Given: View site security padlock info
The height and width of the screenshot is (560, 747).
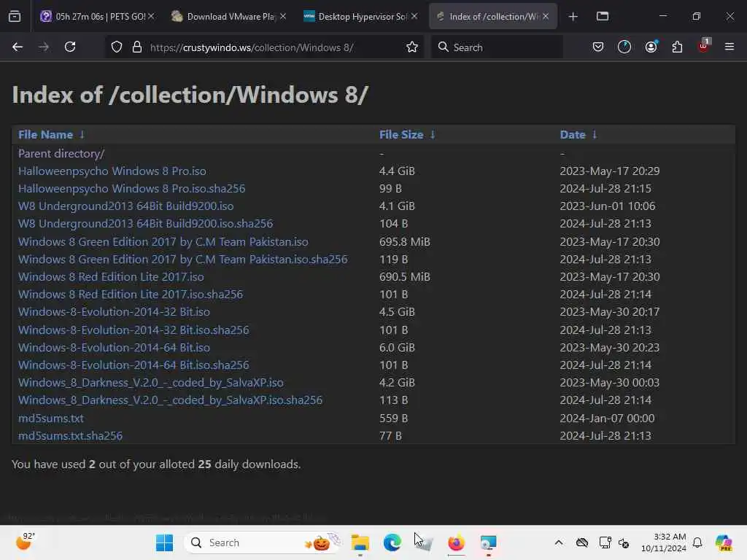Looking at the screenshot, I should [x=137, y=47].
